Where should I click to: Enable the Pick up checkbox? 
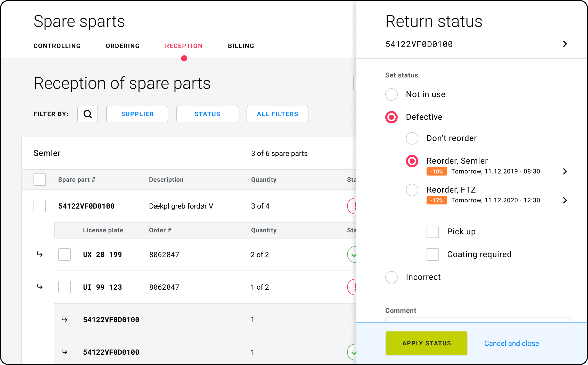(433, 231)
